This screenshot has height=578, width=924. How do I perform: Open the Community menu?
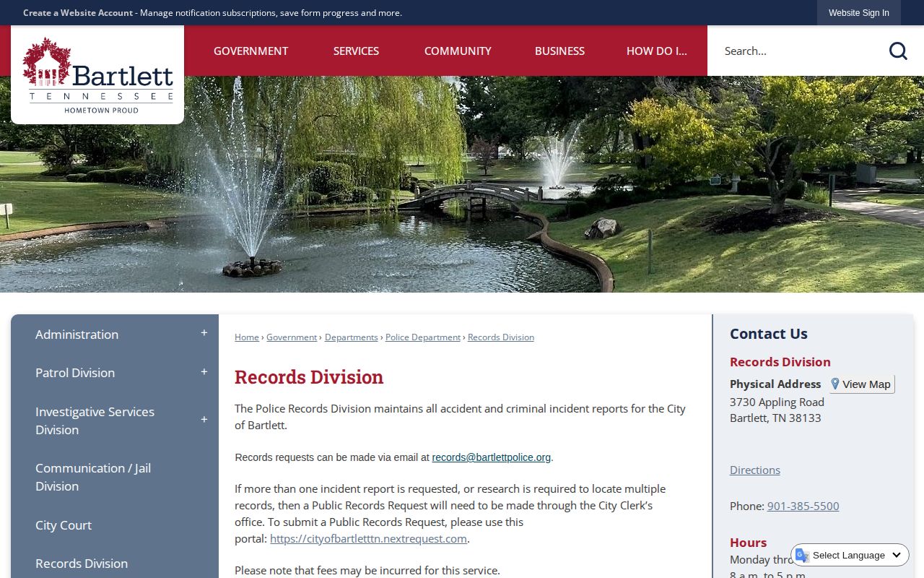point(458,51)
